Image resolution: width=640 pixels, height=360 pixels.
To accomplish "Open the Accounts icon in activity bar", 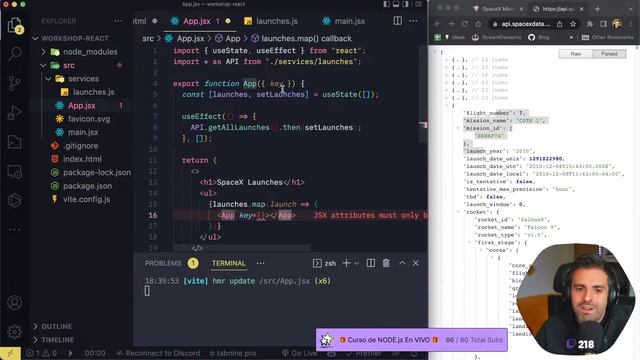I will [x=15, y=302].
